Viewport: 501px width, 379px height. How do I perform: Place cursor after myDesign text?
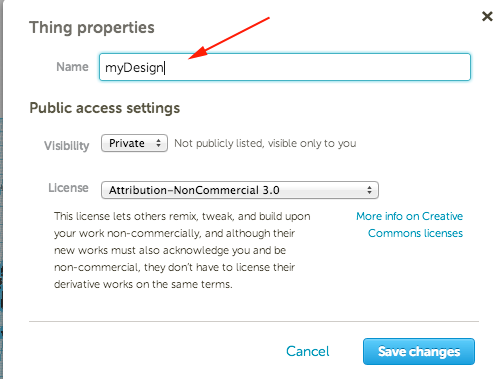pyautogui.click(x=164, y=68)
